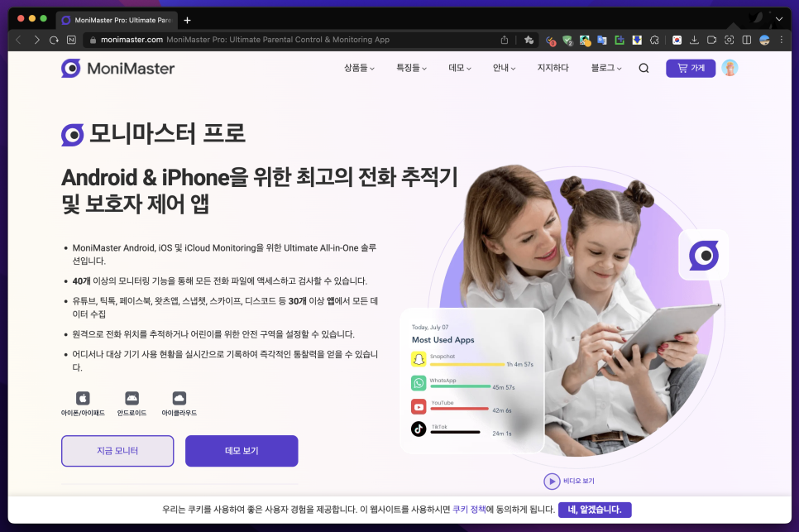Click the Snapchat icon in Most Used Apps
The image size is (799, 532).
(419, 359)
